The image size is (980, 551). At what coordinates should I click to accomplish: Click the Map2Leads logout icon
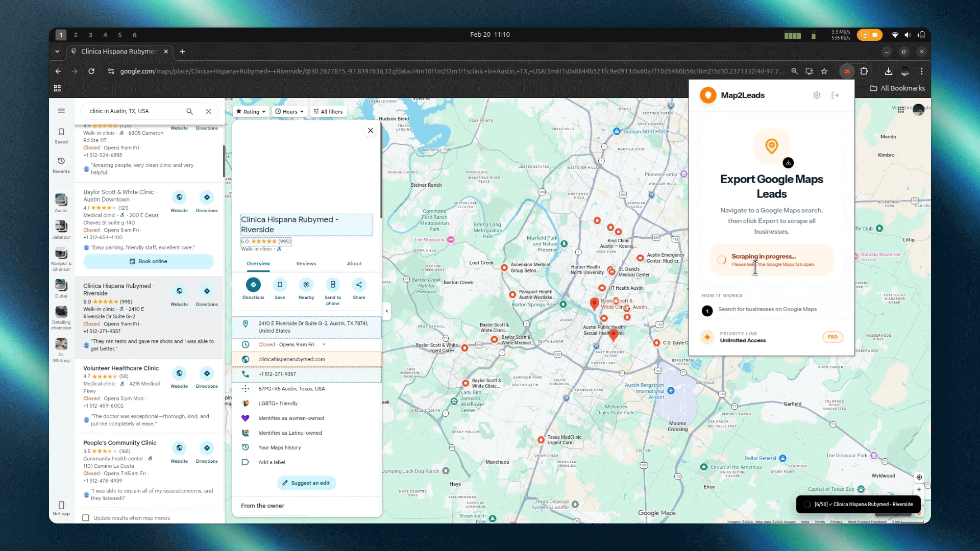tap(835, 95)
